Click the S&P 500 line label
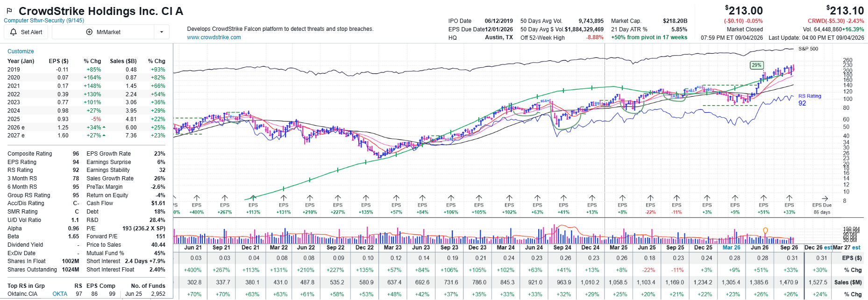 808,49
